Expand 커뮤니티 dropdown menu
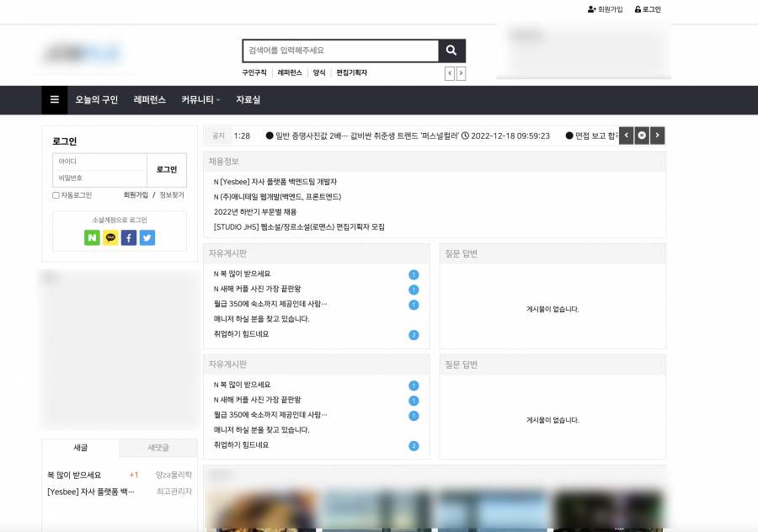The image size is (758, 532). point(200,99)
